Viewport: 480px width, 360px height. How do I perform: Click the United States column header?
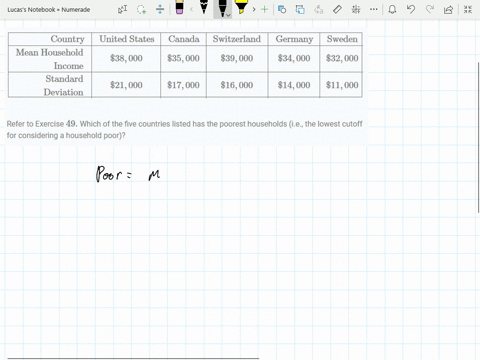click(x=127, y=39)
